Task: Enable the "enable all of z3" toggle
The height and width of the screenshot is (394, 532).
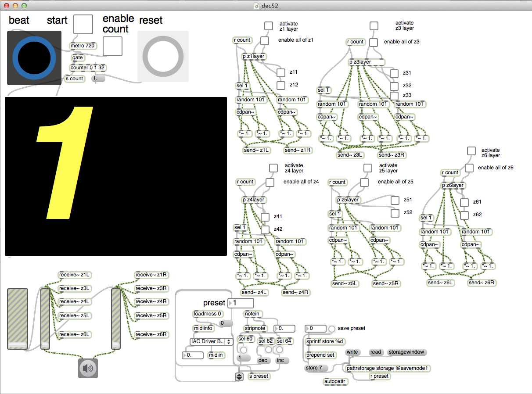Action: pos(374,43)
